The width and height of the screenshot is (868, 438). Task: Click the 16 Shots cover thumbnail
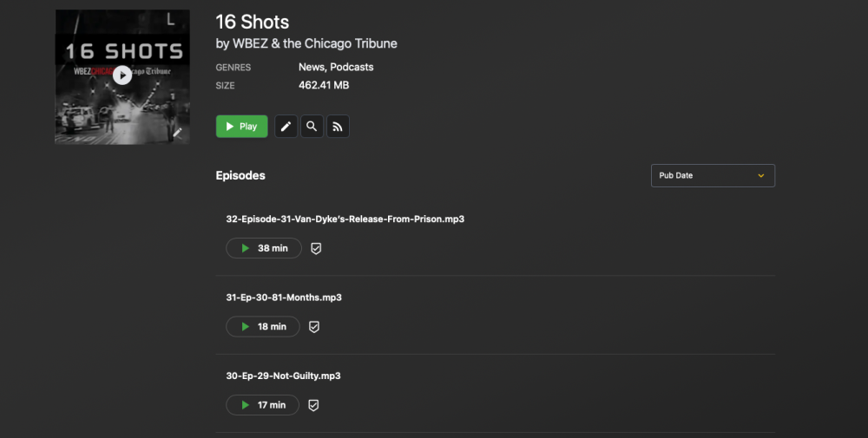point(122,77)
